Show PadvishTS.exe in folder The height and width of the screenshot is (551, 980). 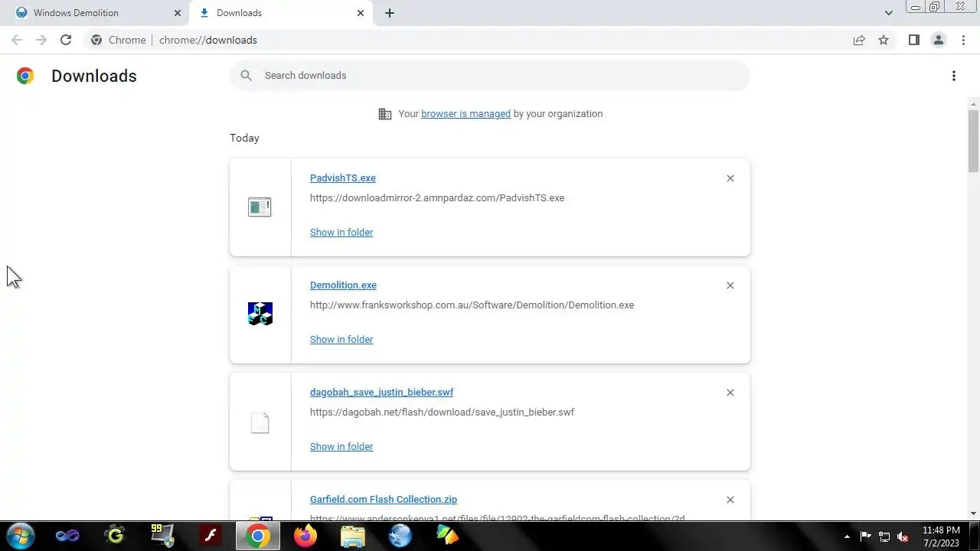pyautogui.click(x=341, y=232)
